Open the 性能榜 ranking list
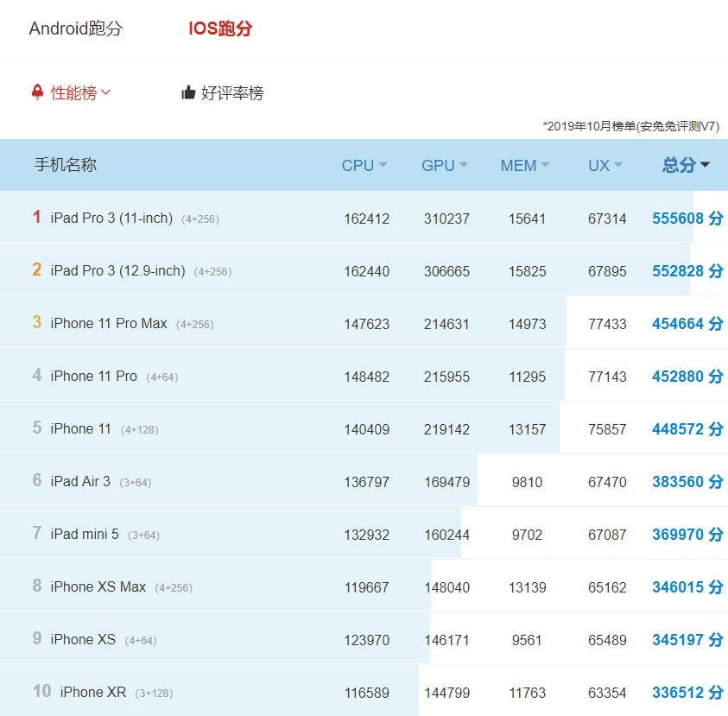This screenshot has width=728, height=716. [73, 93]
